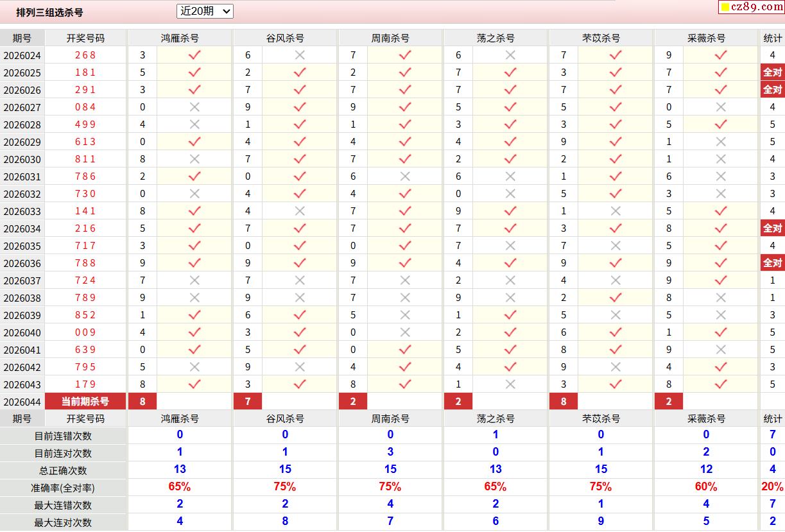The height and width of the screenshot is (532, 785).
Task: Open the 近20期 period dropdown
Action: 205,11
